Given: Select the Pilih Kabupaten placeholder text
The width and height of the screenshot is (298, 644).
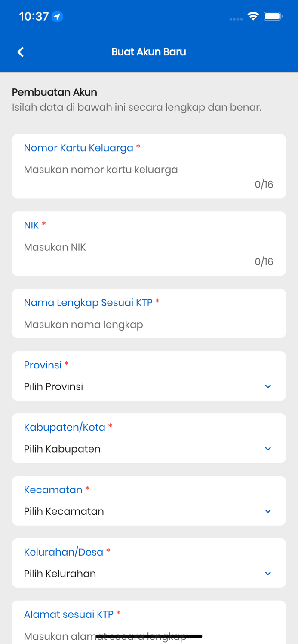Looking at the screenshot, I should click(62, 449).
